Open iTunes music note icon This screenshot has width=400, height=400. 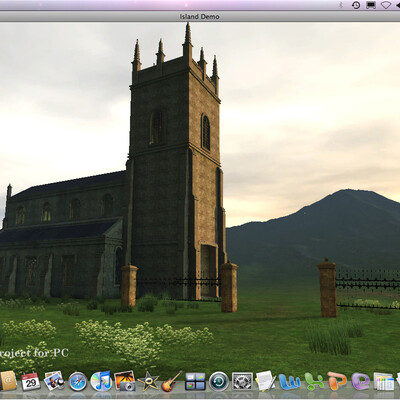[x=101, y=381]
